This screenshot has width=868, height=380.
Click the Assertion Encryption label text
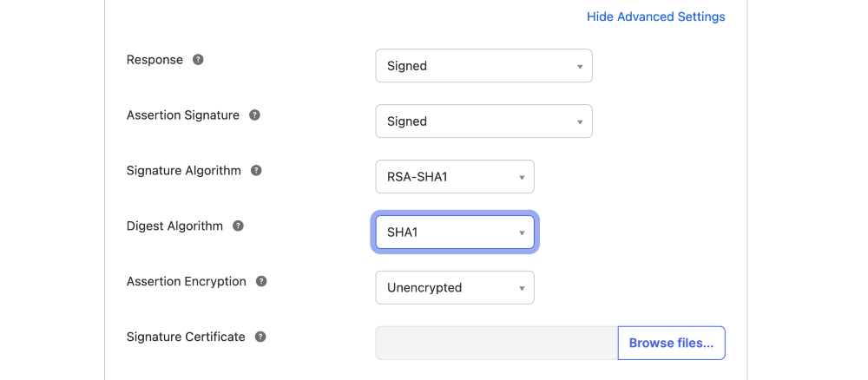pos(186,281)
